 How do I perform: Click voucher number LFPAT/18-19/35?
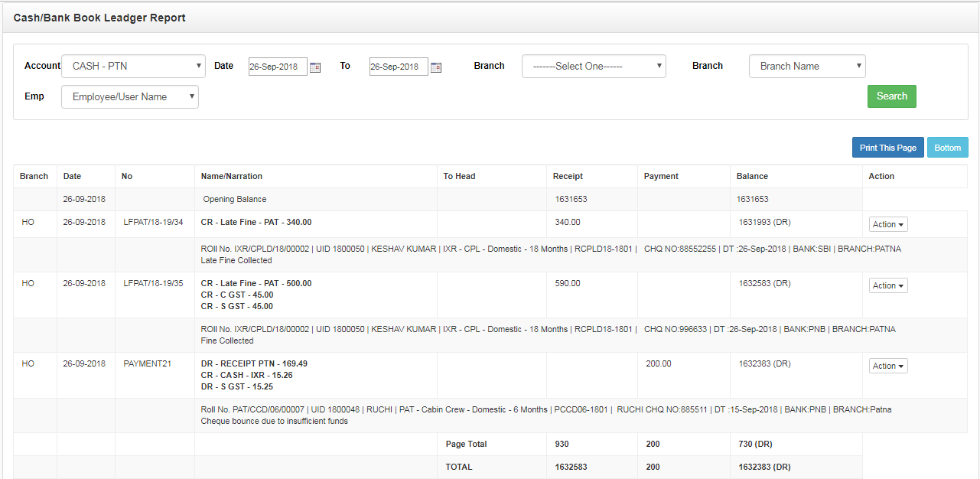coord(153,283)
